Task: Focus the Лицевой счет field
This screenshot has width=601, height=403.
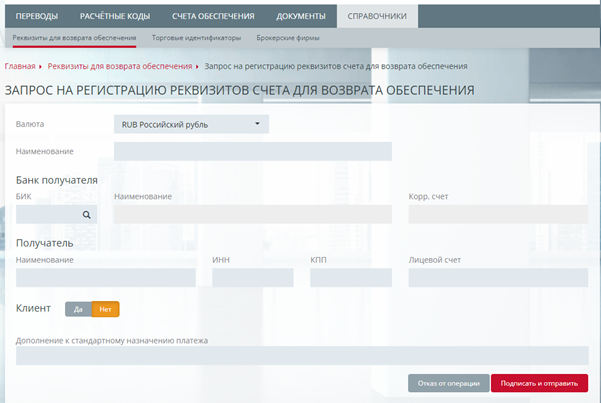Action: point(498,278)
